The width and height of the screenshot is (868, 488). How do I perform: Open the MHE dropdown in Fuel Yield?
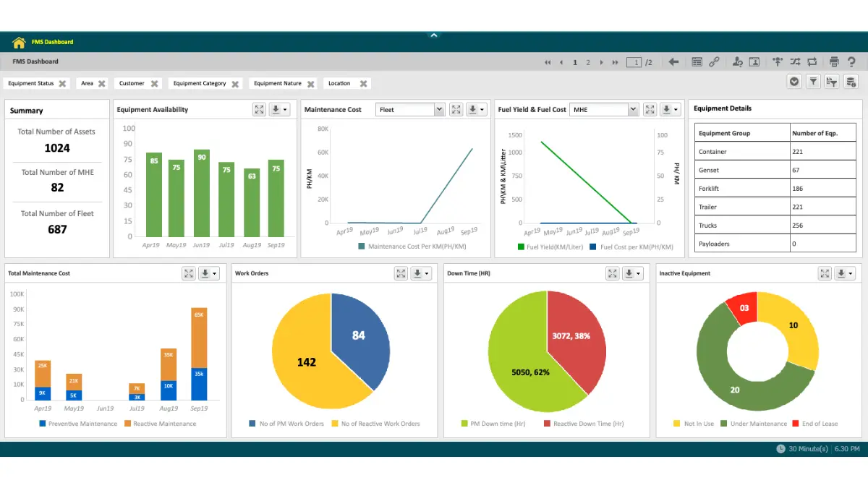633,110
